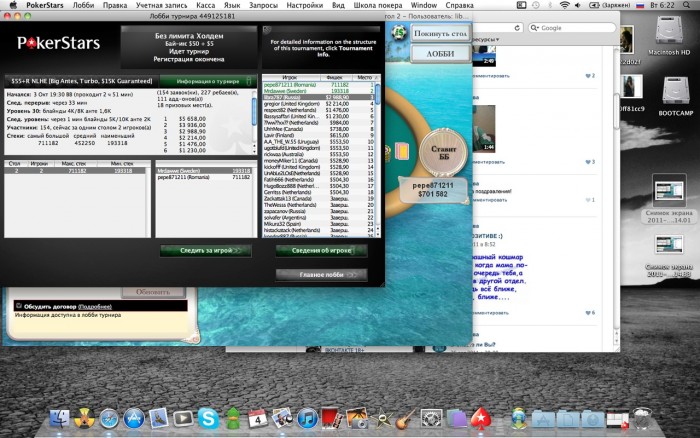Click the 'Следить за игрой' button
Screen dimensions: 700x438
coord(204,251)
